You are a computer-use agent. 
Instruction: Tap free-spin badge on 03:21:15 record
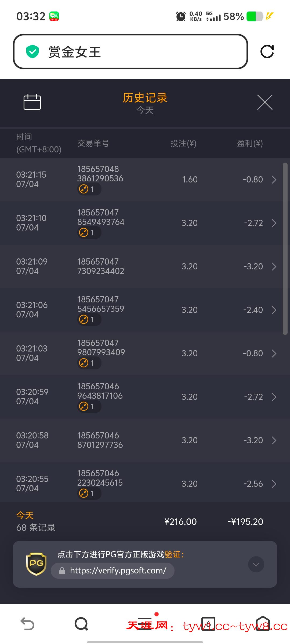point(89,189)
